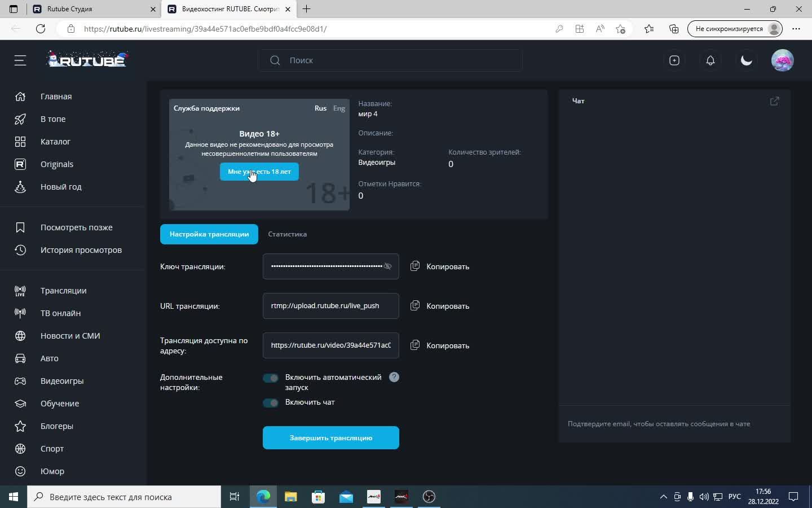Click the URL трансляции field
This screenshot has height=508, width=812.
(x=331, y=306)
